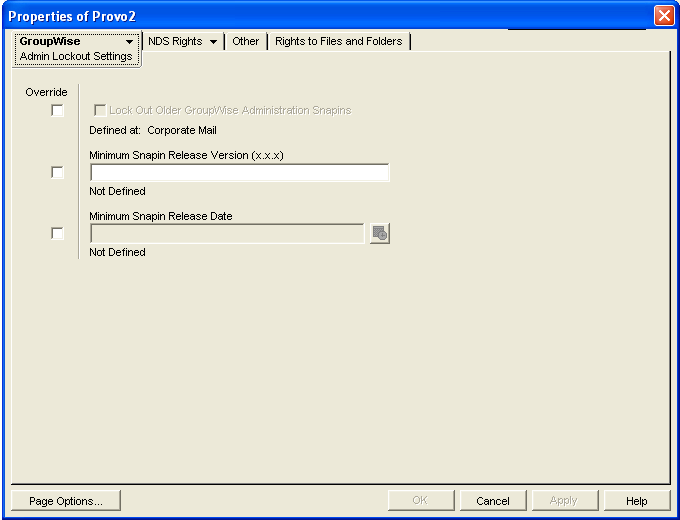
Task: Click the 'Minimum Snapin Release Version (x.x.x)' label
Action: (186, 155)
